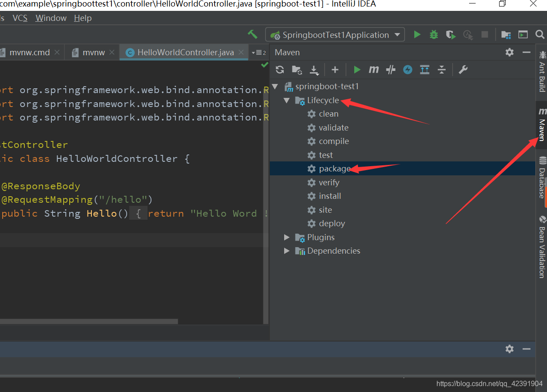Click the Plugins folder label
The width and height of the screenshot is (547, 392).
(x=321, y=237)
